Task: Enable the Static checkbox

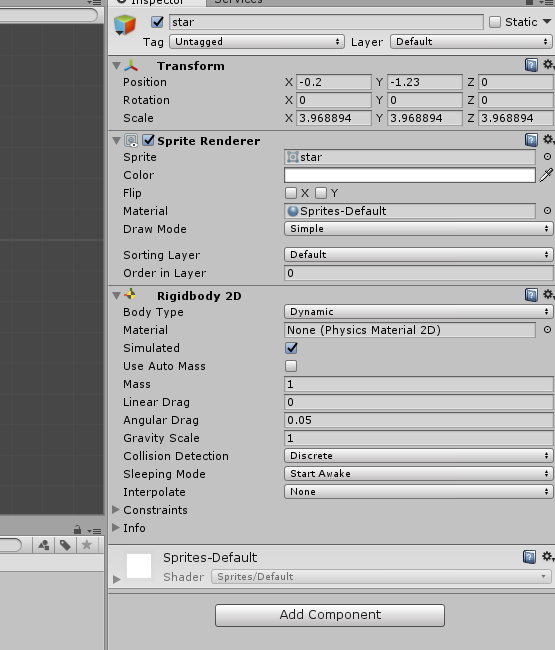Action: tap(495, 22)
